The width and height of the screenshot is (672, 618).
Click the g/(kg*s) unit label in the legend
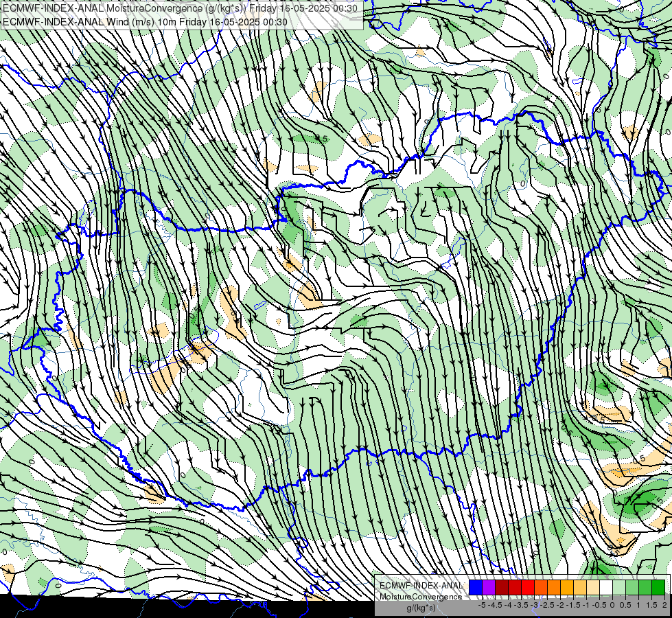tap(421, 608)
